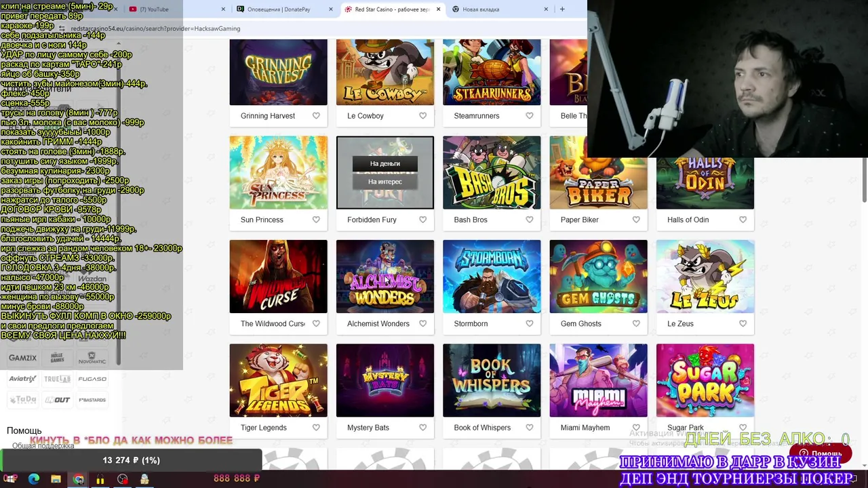Select the Aviatrix provider logo
The height and width of the screenshot is (488, 868).
[x=22, y=379]
